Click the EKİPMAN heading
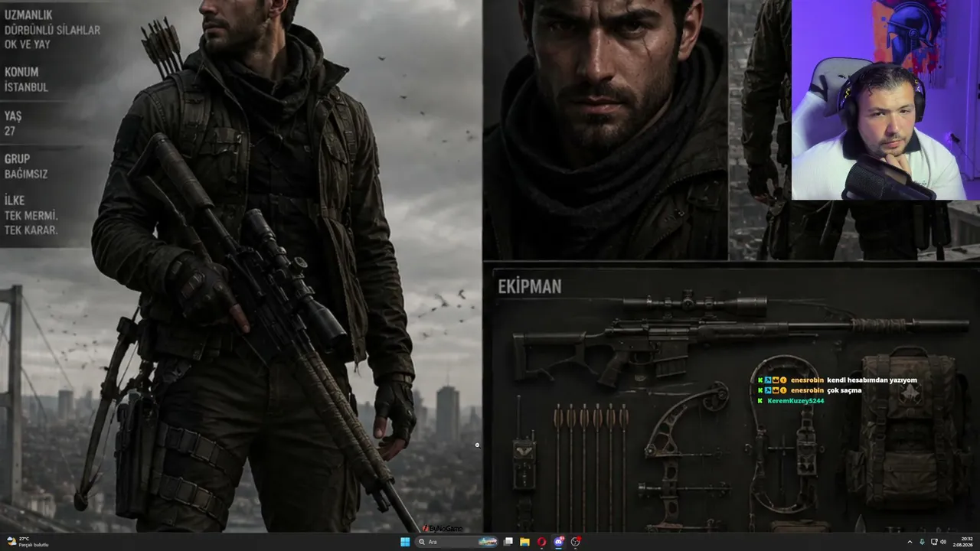 [x=530, y=286]
